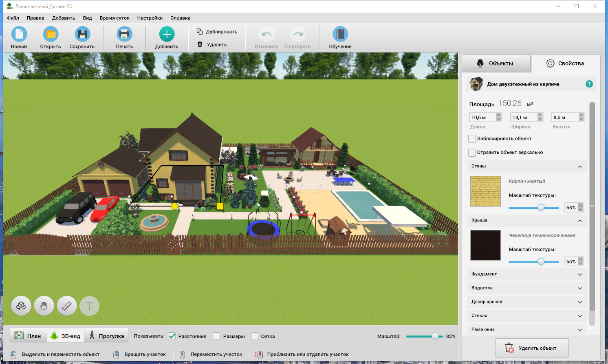This screenshot has width=608, height=364.
Task: Duplicate object with Дублировать
Action: pos(217,32)
